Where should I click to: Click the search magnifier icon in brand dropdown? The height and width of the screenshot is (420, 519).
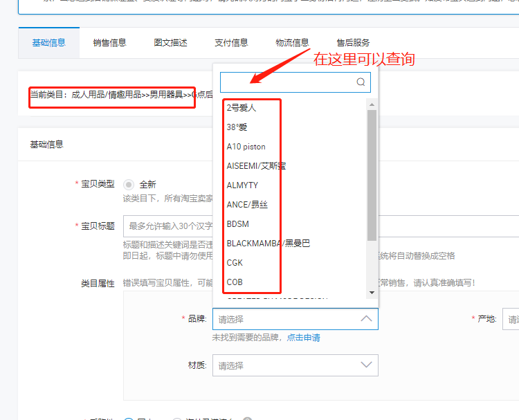pos(361,82)
